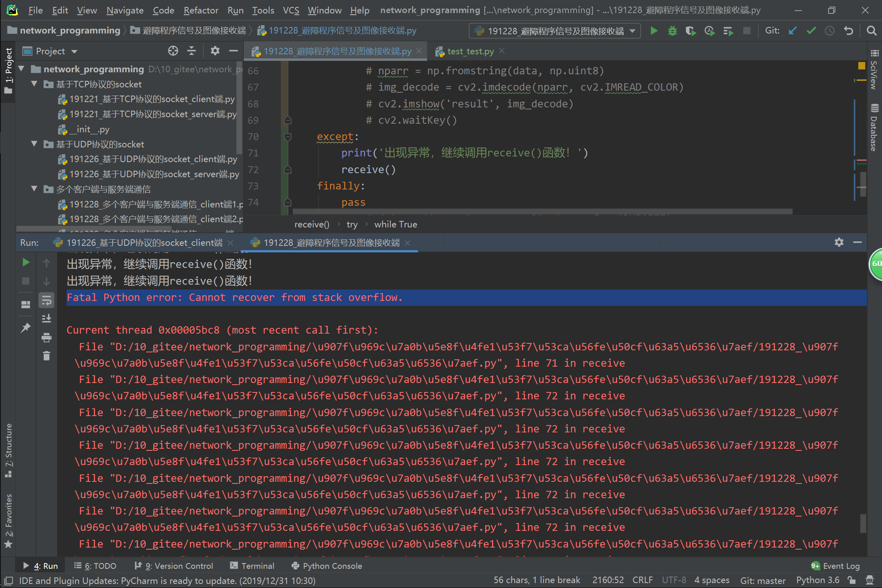882x588 pixels.
Task: Rerun program in Run panel
Action: 26,263
